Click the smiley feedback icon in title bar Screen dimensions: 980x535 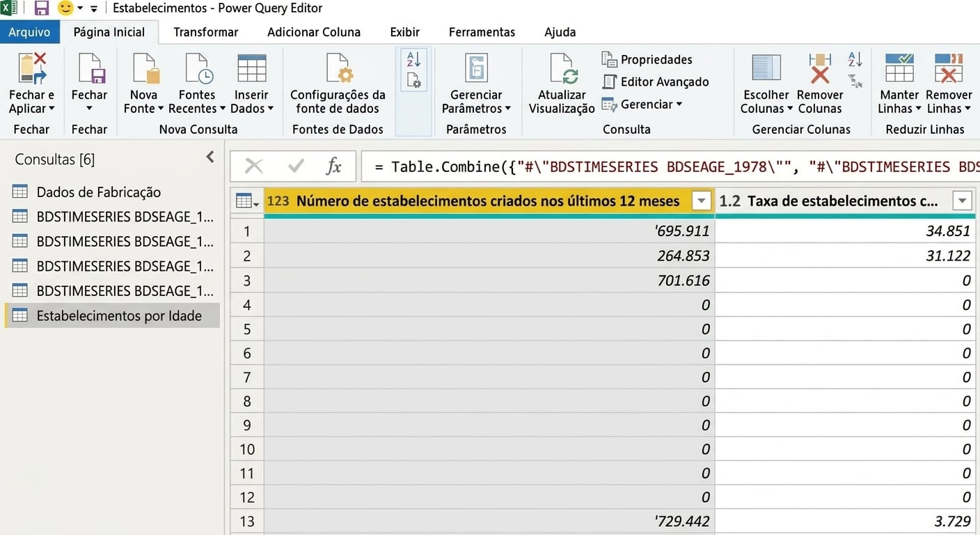pos(65,8)
